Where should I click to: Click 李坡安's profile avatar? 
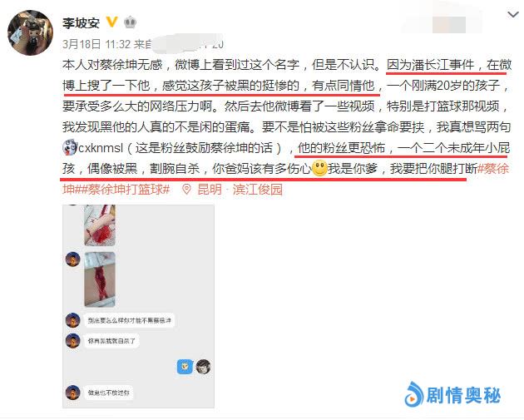pyautogui.click(x=30, y=32)
